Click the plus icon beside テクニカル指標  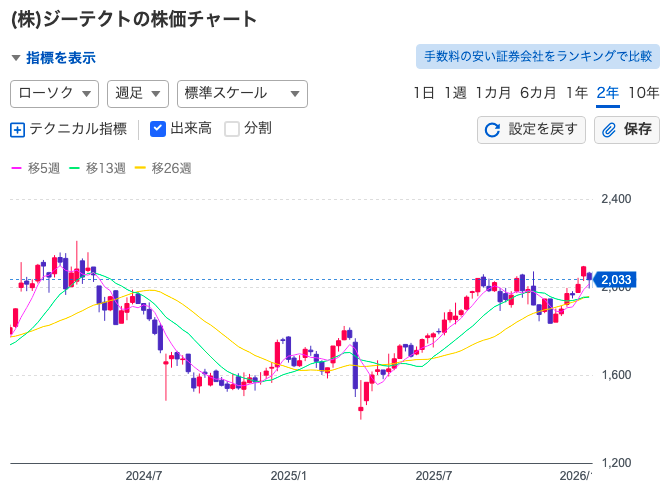17,129
